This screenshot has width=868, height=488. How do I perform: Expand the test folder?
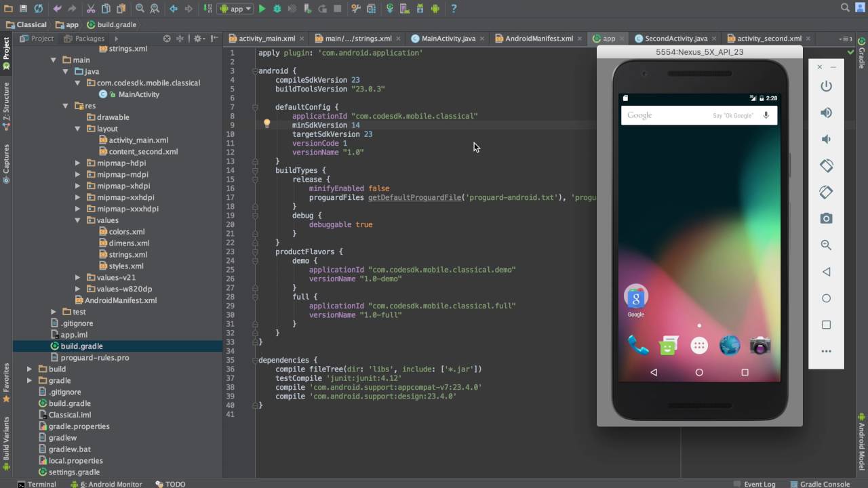point(54,312)
